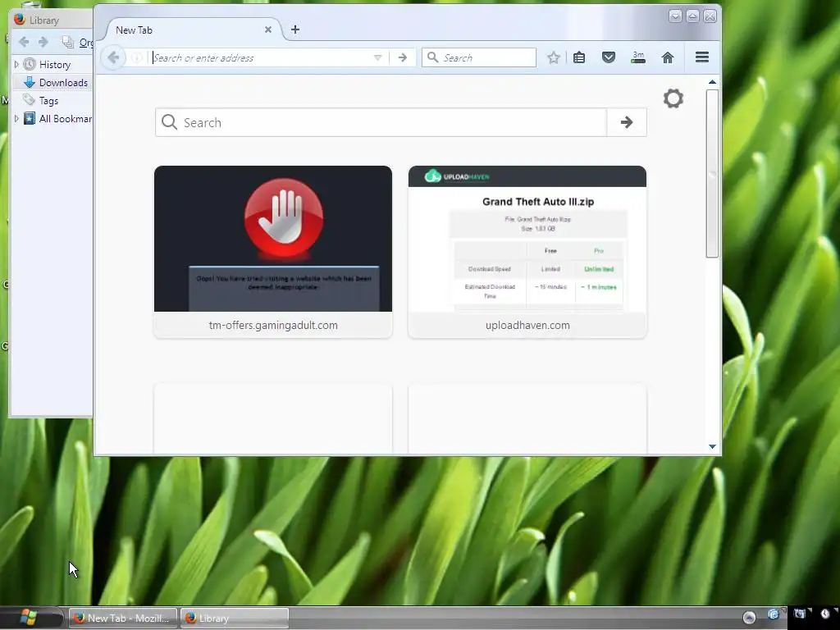Screen dimensions: 840x630
Task: Switch to Library taskbar button
Action: click(x=234, y=618)
